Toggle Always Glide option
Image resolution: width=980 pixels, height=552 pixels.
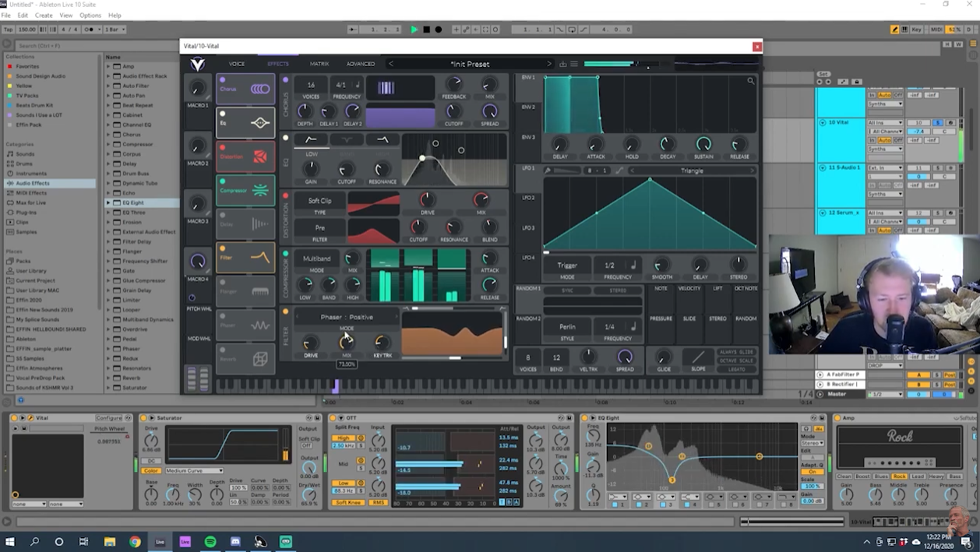[x=736, y=352]
